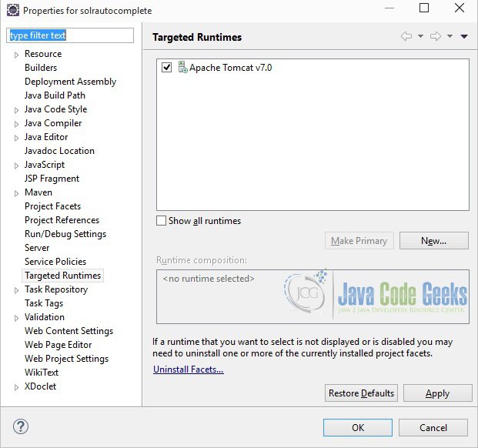The width and height of the screenshot is (478, 448).
Task: Select Project References
Action: tap(62, 220)
